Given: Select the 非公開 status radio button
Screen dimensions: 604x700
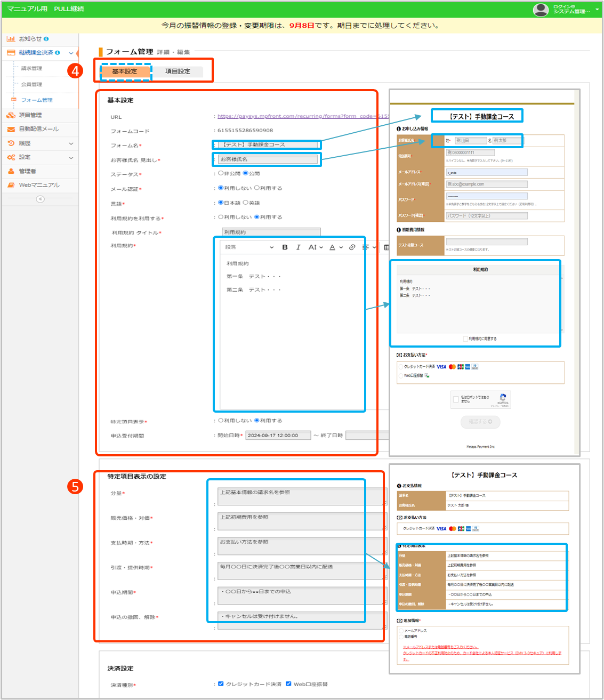Looking at the screenshot, I should point(221,173).
